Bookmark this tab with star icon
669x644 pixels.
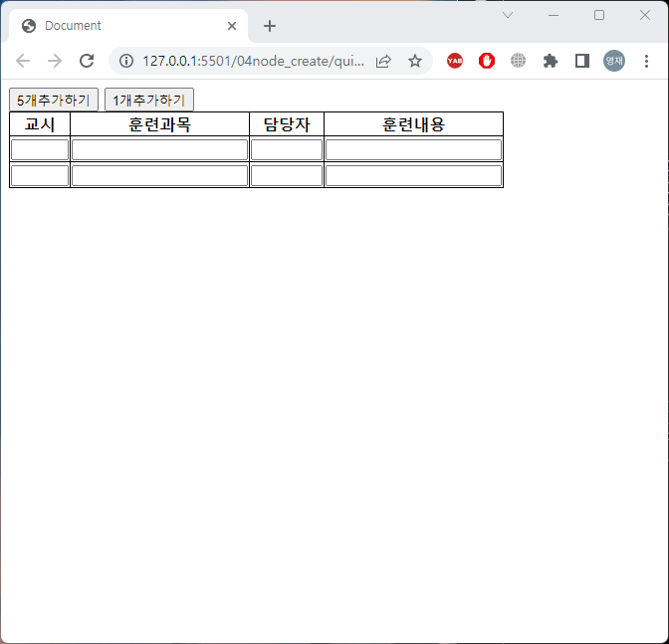(x=415, y=61)
